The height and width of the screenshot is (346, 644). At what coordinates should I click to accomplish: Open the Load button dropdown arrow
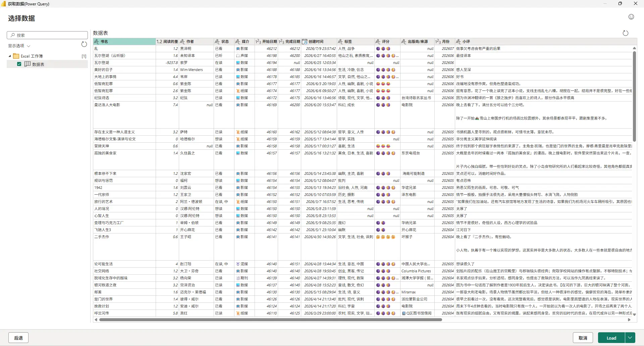[x=630, y=338]
